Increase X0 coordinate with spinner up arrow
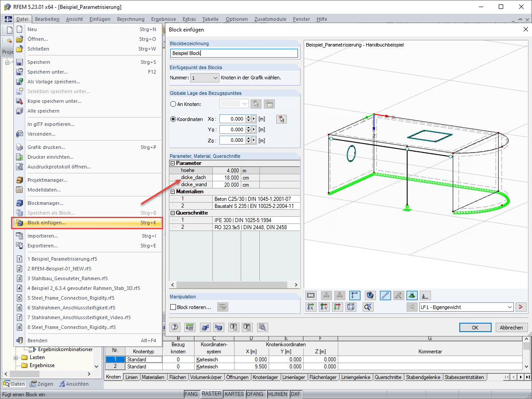The width and height of the screenshot is (532, 399). (x=248, y=117)
